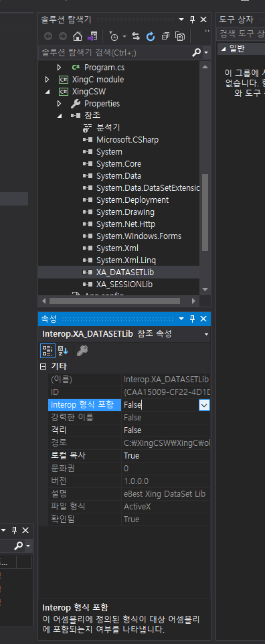Click the 경로 path property value
Viewport: 265px width, 644px height.
167,442
